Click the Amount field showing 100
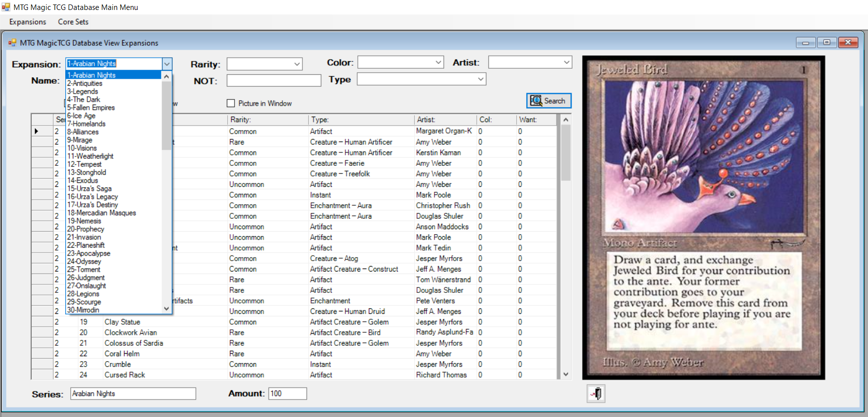Viewport: 868px width, 417px height. click(x=288, y=394)
